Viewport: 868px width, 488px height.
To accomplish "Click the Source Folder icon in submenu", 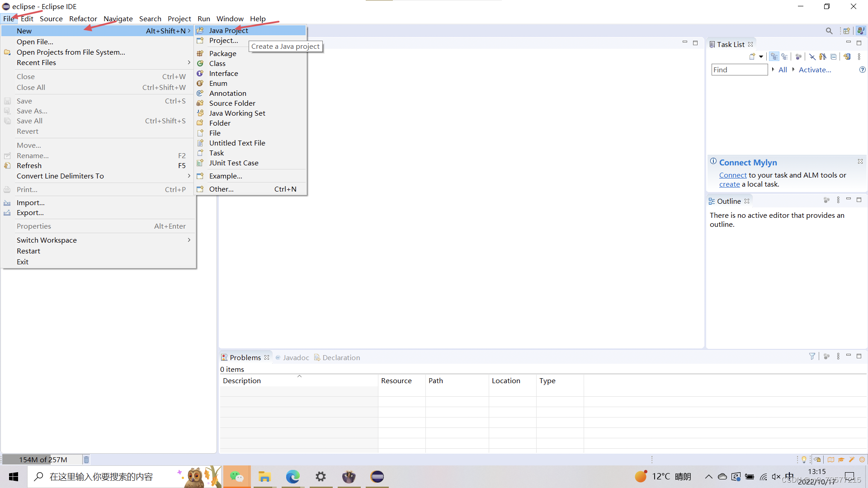I will pyautogui.click(x=200, y=103).
